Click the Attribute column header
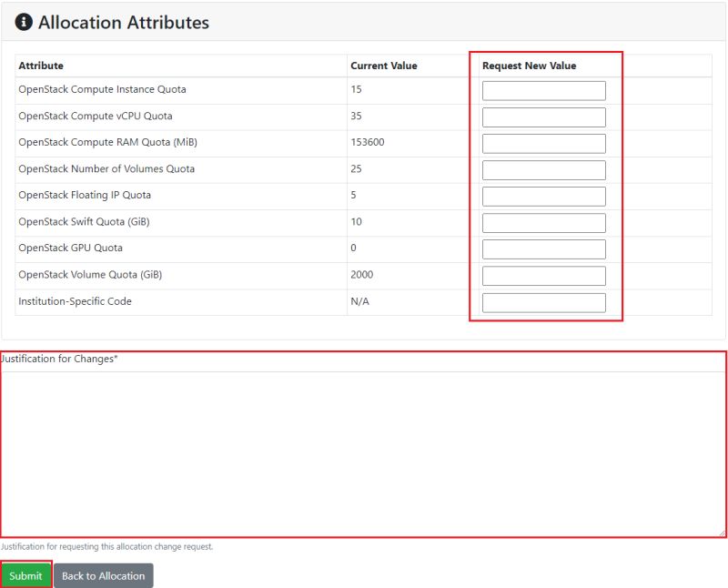The width and height of the screenshot is (728, 588). pos(43,65)
